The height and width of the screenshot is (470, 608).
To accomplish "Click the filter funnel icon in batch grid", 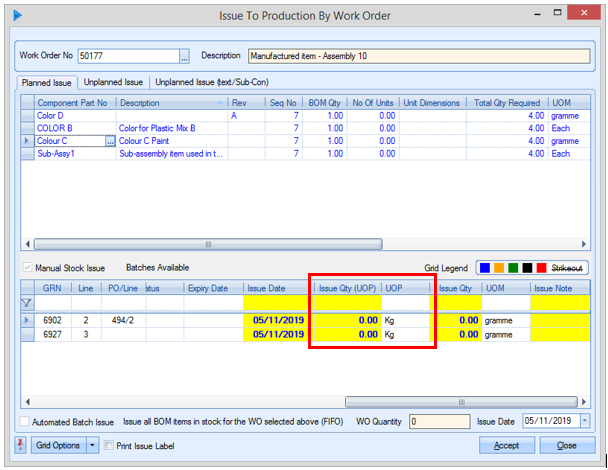I will tap(25, 302).
